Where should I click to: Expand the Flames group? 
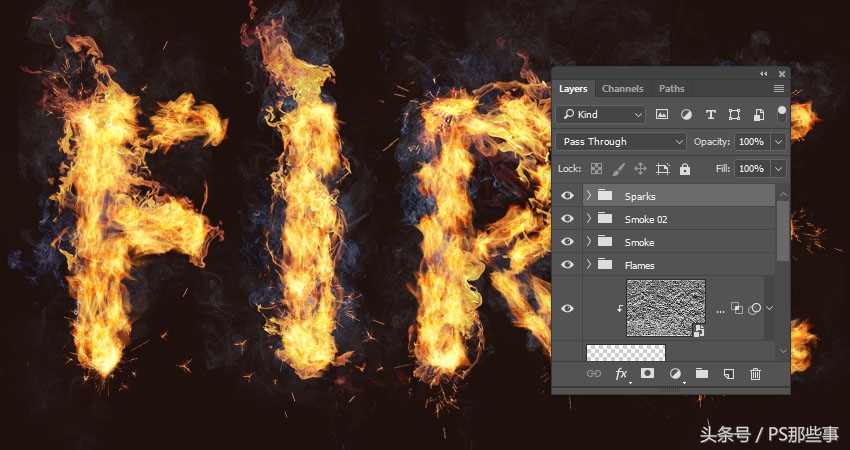pos(589,265)
